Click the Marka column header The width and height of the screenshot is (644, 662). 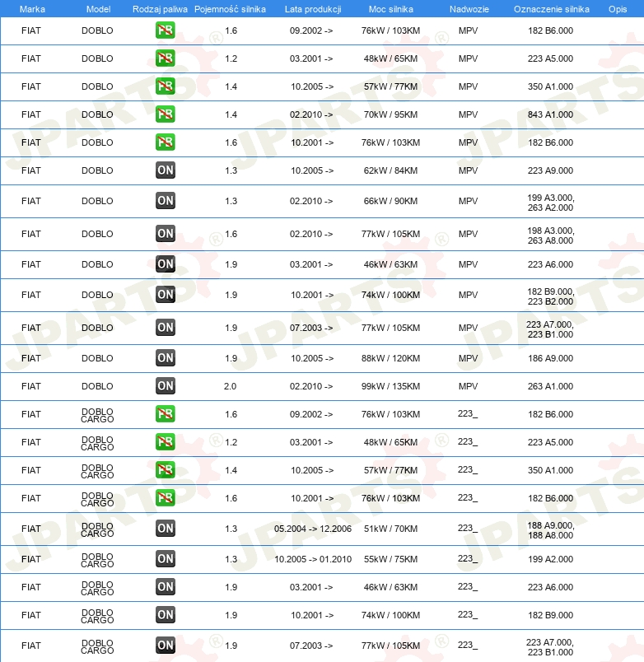[32, 9]
